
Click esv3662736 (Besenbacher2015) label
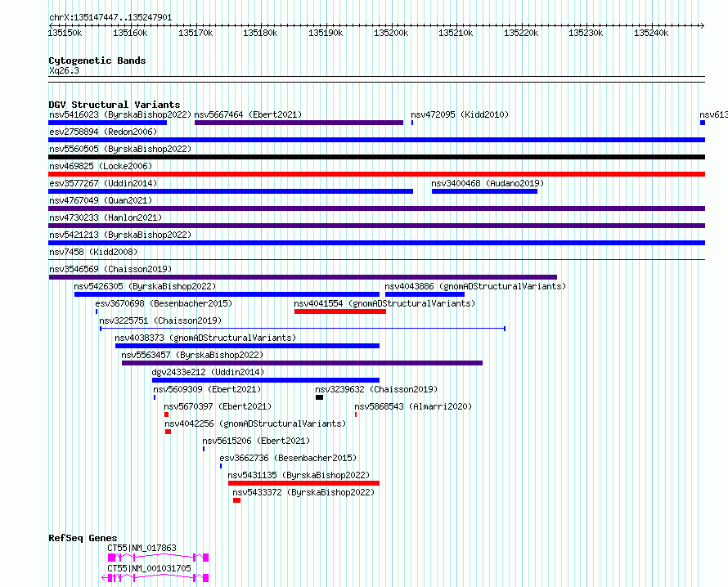coord(288,458)
